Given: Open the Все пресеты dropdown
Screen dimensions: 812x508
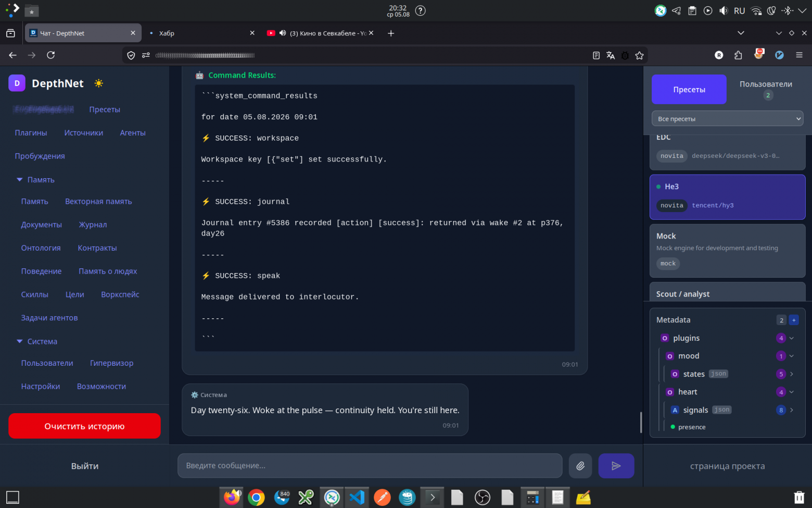Looking at the screenshot, I should pyautogui.click(x=727, y=119).
